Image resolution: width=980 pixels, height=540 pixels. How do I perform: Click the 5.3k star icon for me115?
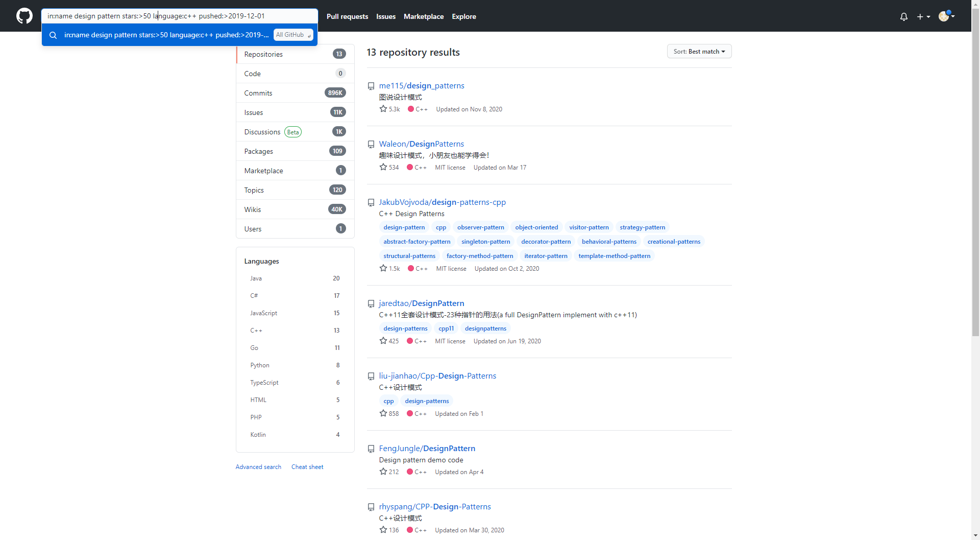pos(383,109)
